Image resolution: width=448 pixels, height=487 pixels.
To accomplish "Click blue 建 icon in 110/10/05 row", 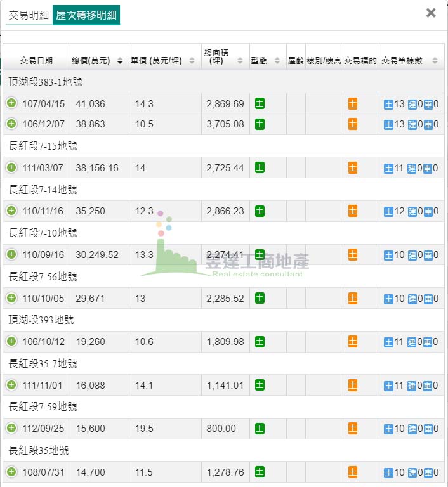I will pos(412,299).
